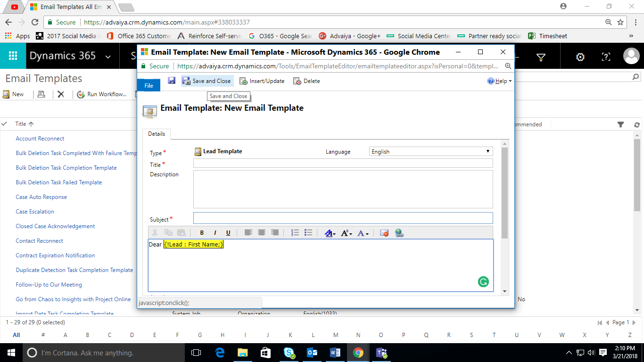
Task: Toggle Underline formatting
Action: pos(228,233)
